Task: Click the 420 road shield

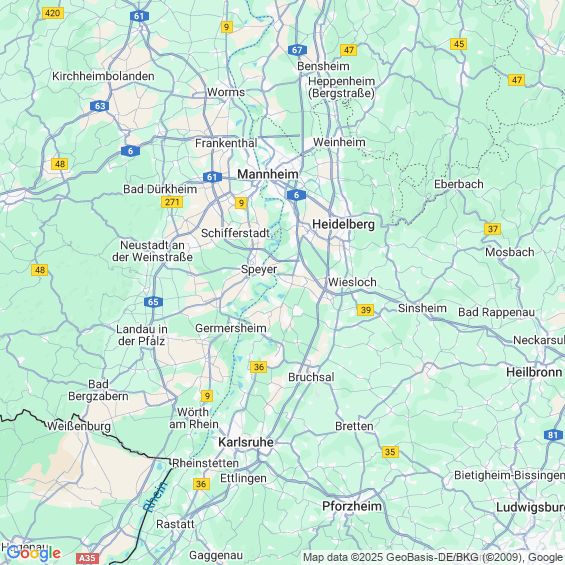Action: click(x=53, y=13)
